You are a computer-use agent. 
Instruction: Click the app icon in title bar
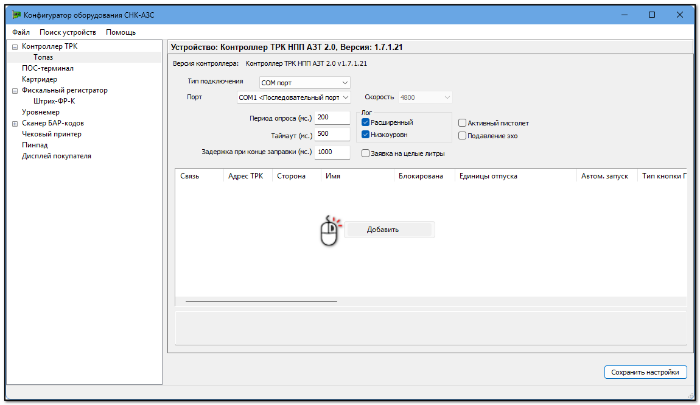coord(17,15)
